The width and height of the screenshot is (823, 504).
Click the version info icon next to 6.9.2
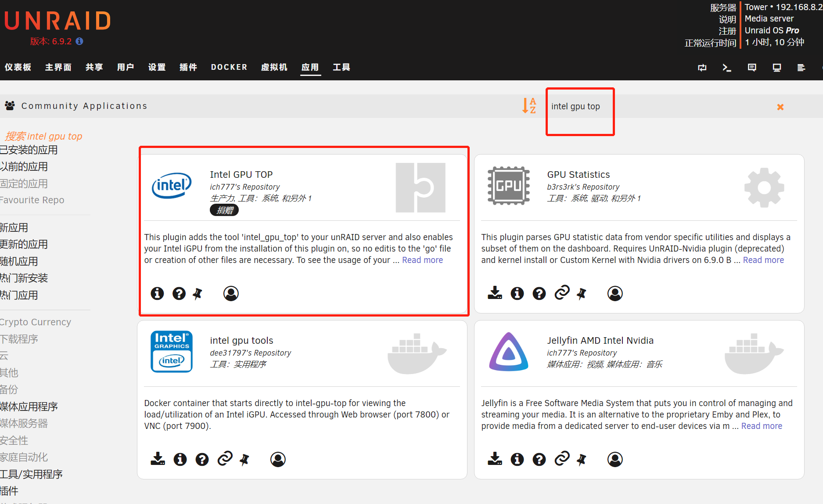tap(79, 41)
